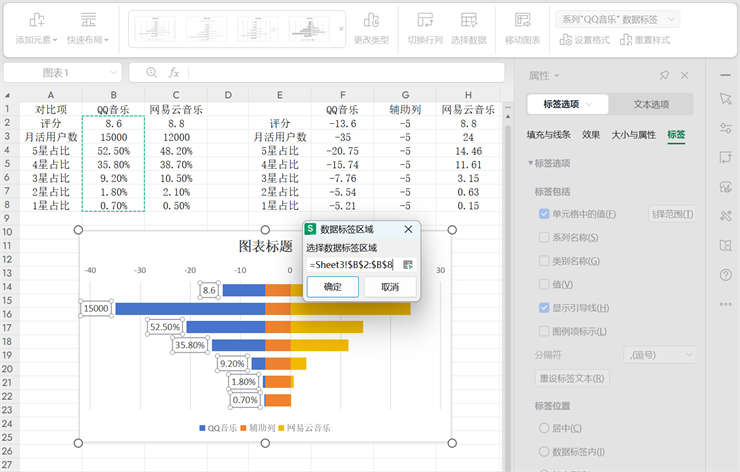Switch to the 文本选项 tab
This screenshot has height=472, width=740.
click(x=651, y=105)
